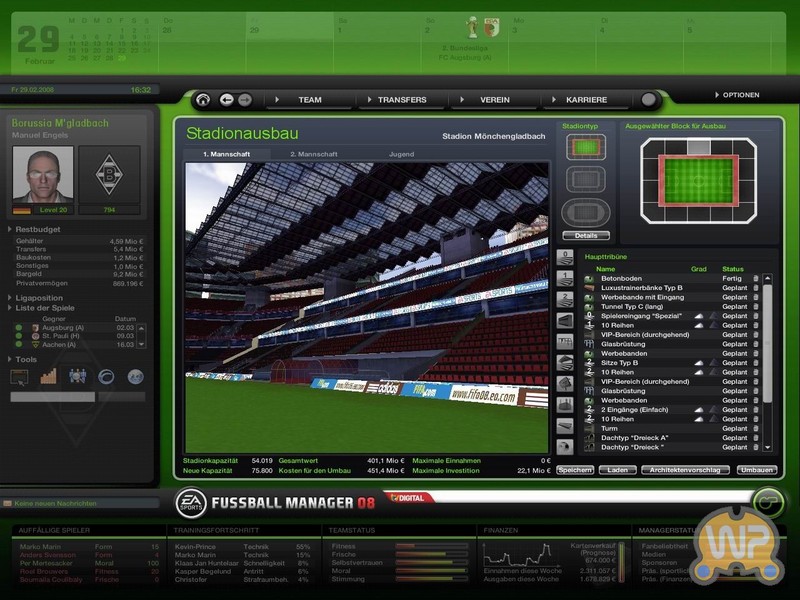Choose the second gray stadium type
The height and width of the screenshot is (600, 800).
coord(586,180)
